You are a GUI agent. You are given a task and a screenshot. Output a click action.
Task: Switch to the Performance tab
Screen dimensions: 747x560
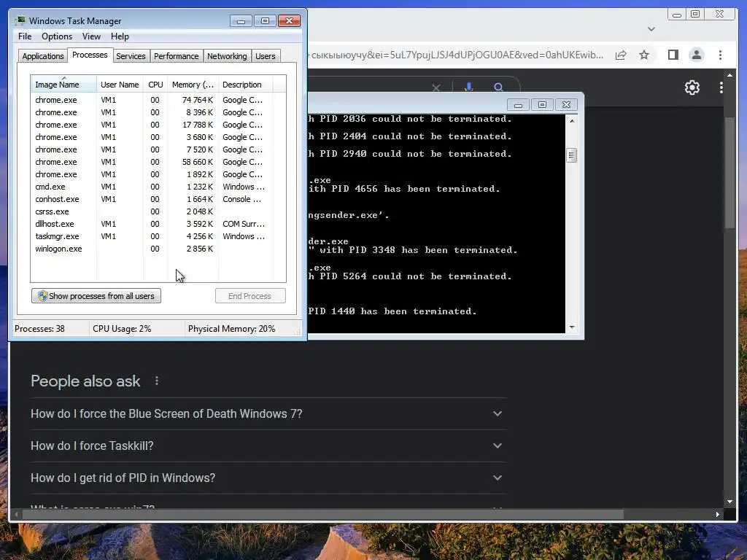pyautogui.click(x=176, y=56)
